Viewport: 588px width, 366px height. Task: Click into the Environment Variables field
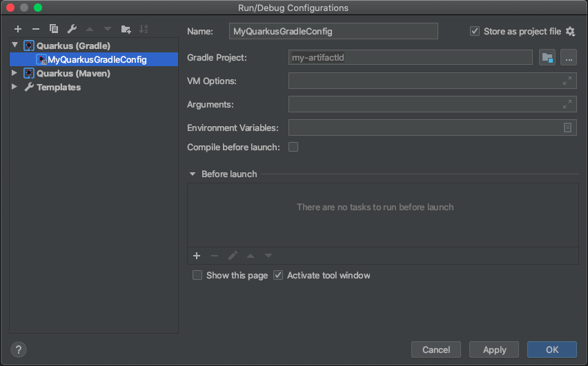tap(433, 128)
